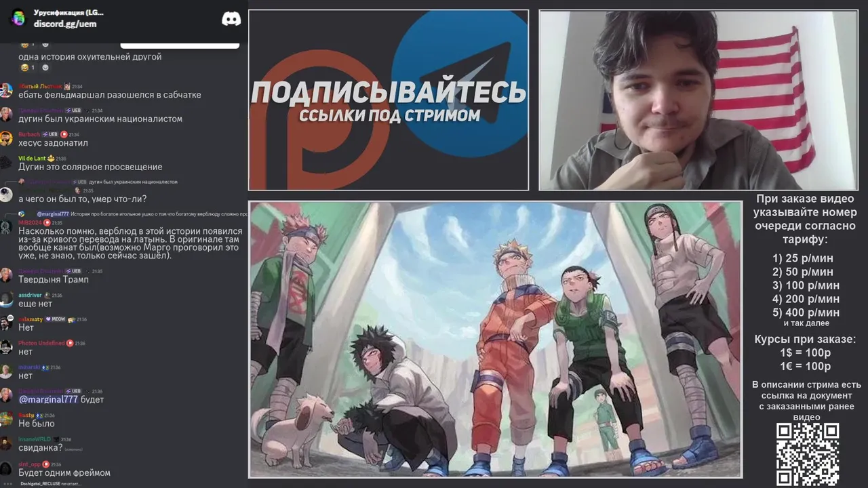Viewport: 868px width, 488px height.
Task: Click the red badge beside MIB2024
Action: pos(47,222)
